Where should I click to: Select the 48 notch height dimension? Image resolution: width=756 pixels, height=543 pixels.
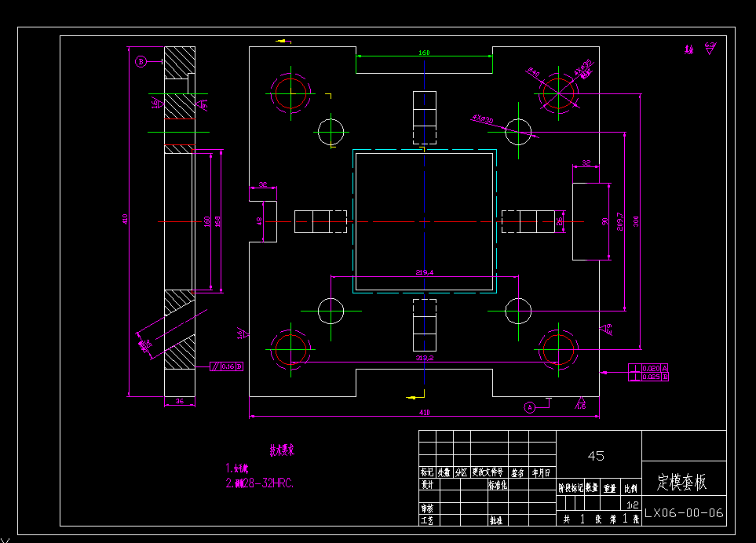coord(259,221)
